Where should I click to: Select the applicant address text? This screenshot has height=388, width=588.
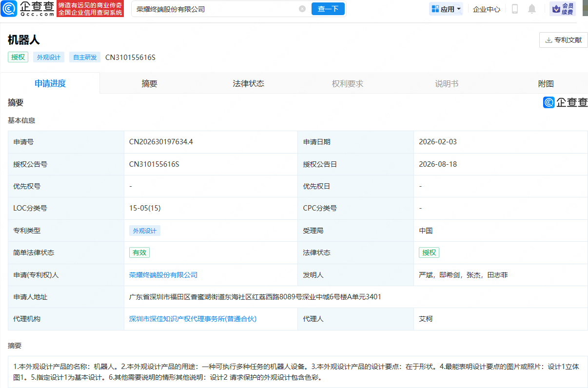point(255,297)
